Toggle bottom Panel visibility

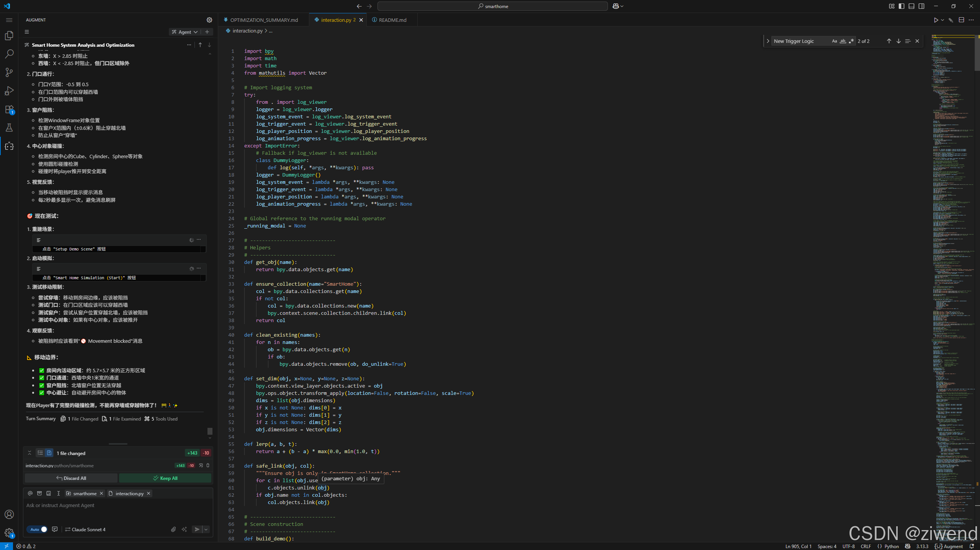tap(911, 6)
